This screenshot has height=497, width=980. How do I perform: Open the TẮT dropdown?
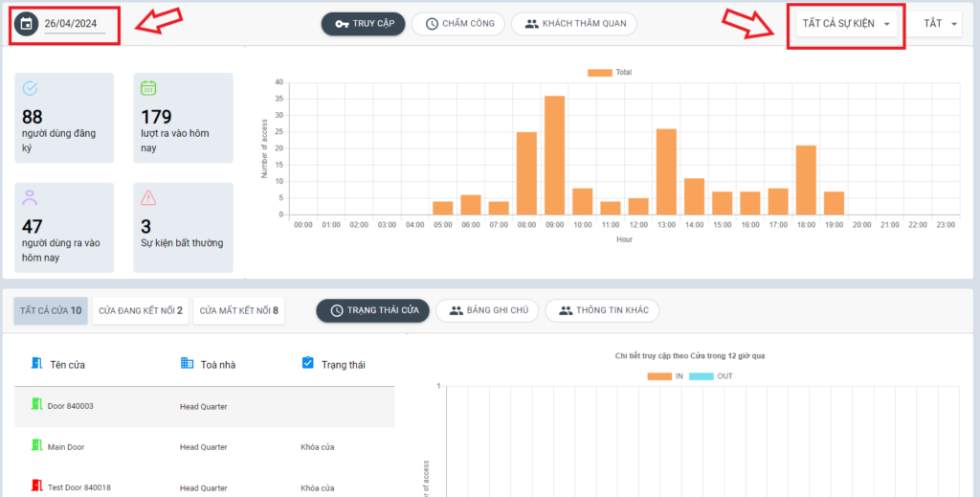(941, 24)
